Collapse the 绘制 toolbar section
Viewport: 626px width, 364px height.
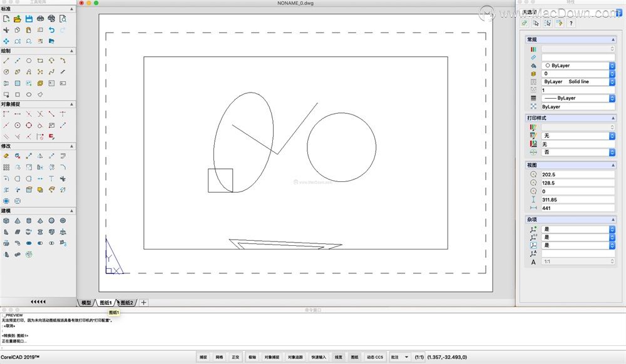[x=72, y=51]
